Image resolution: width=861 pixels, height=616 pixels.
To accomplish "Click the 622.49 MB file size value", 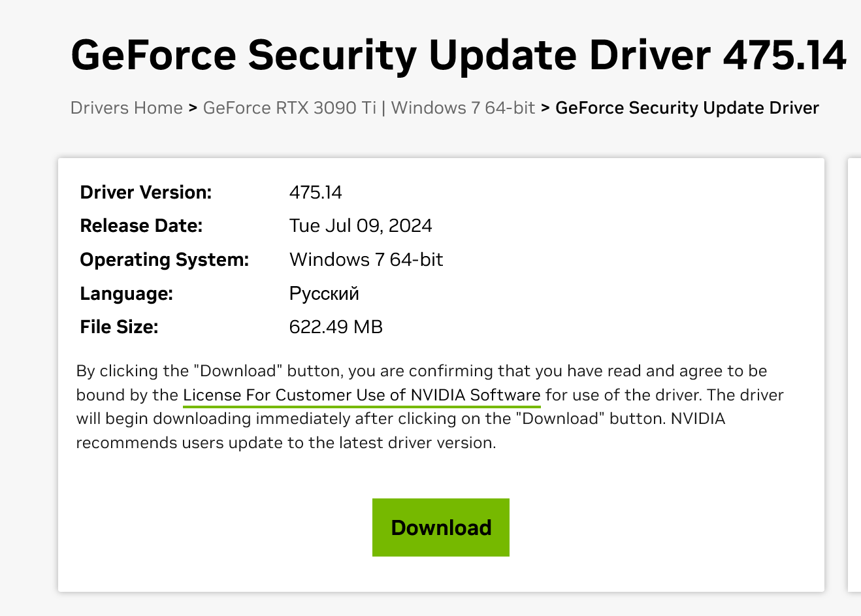I will click(x=336, y=327).
